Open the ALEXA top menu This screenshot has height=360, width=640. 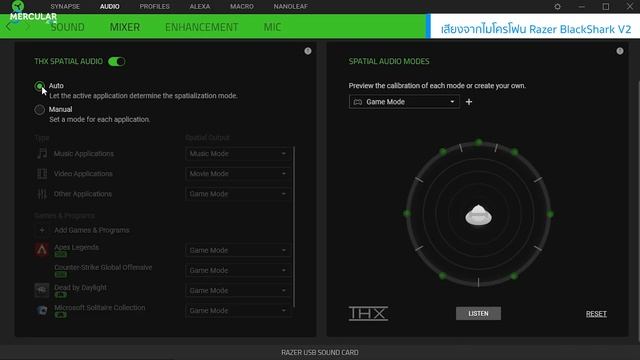tap(200, 7)
